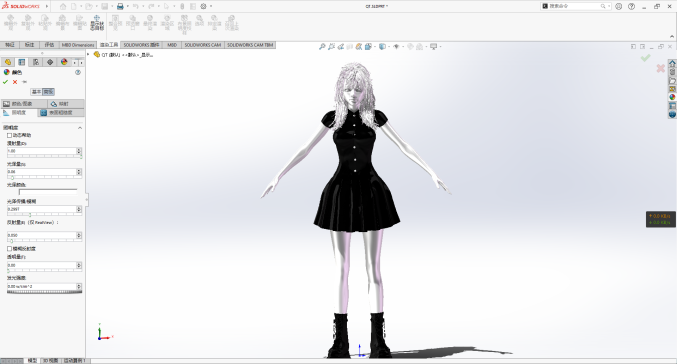
Task: Switch to Basic mode toggle button
Action: [36, 92]
